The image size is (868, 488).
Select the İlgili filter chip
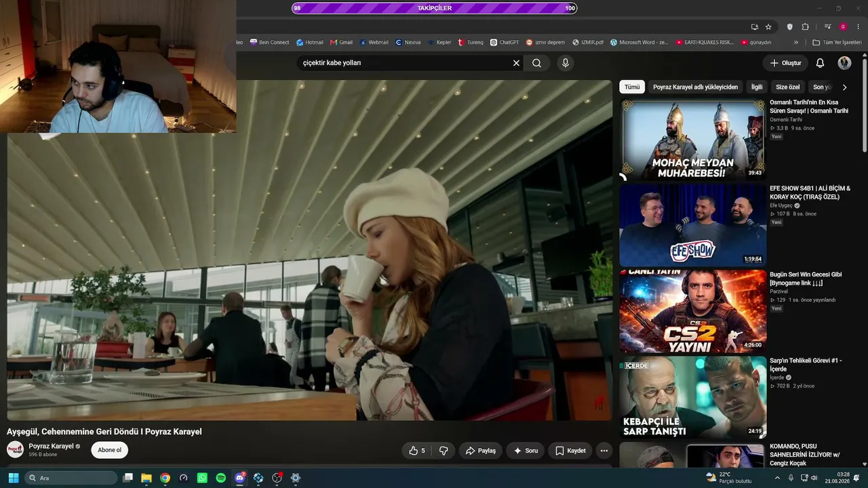pyautogui.click(x=757, y=87)
